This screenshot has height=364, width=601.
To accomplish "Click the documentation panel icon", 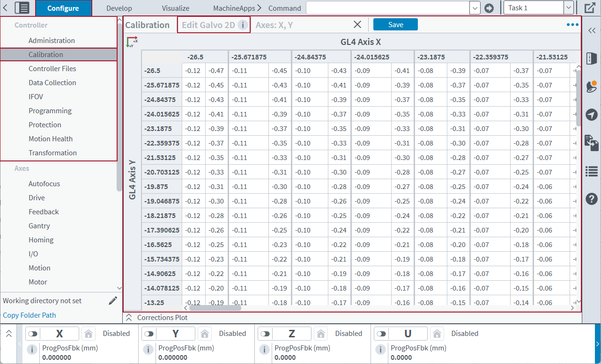I will (x=592, y=58).
